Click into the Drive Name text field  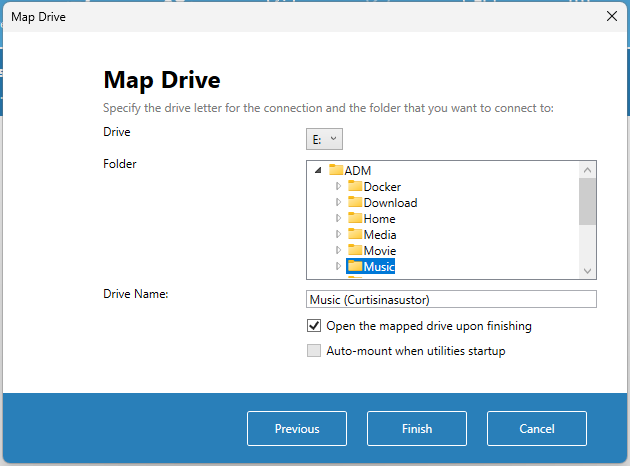tap(451, 299)
